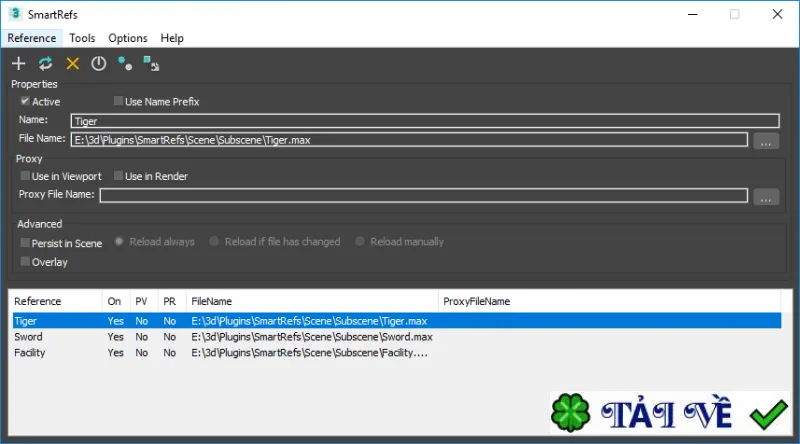
Task: Select the Sword reference row
Action: click(397, 337)
